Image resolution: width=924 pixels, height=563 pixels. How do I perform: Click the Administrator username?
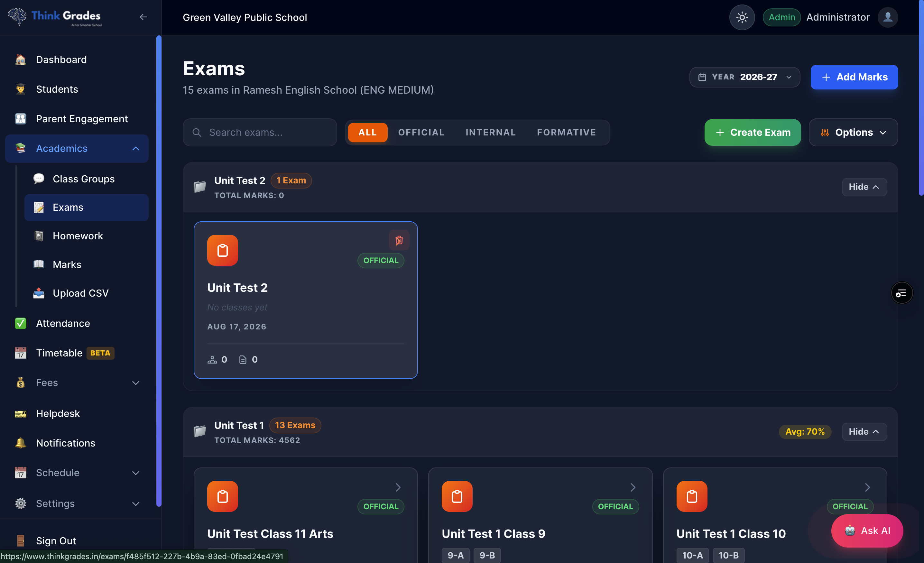click(838, 17)
